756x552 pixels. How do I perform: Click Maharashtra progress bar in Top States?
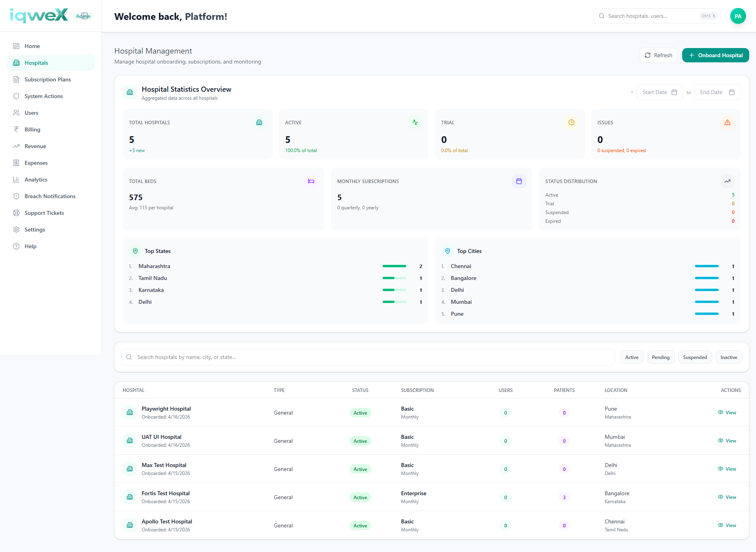point(394,266)
